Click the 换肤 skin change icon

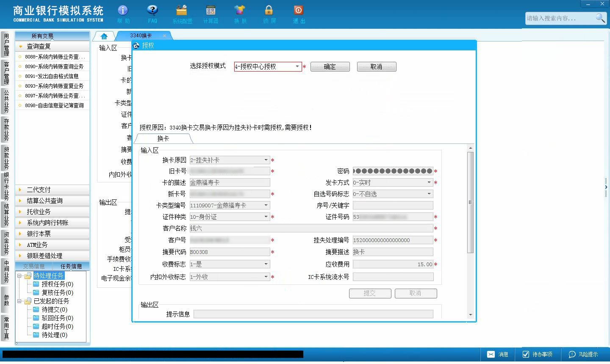(x=240, y=14)
